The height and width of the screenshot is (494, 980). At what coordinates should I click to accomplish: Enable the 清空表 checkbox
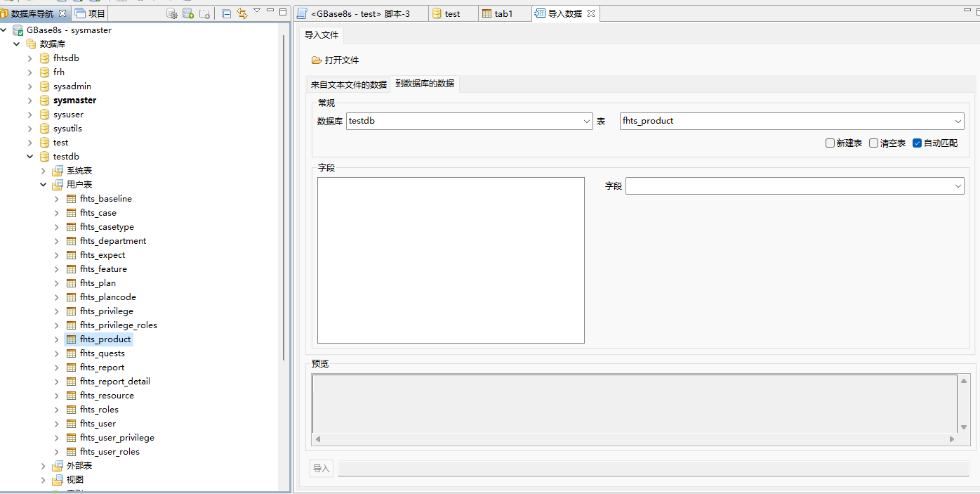pyautogui.click(x=873, y=143)
